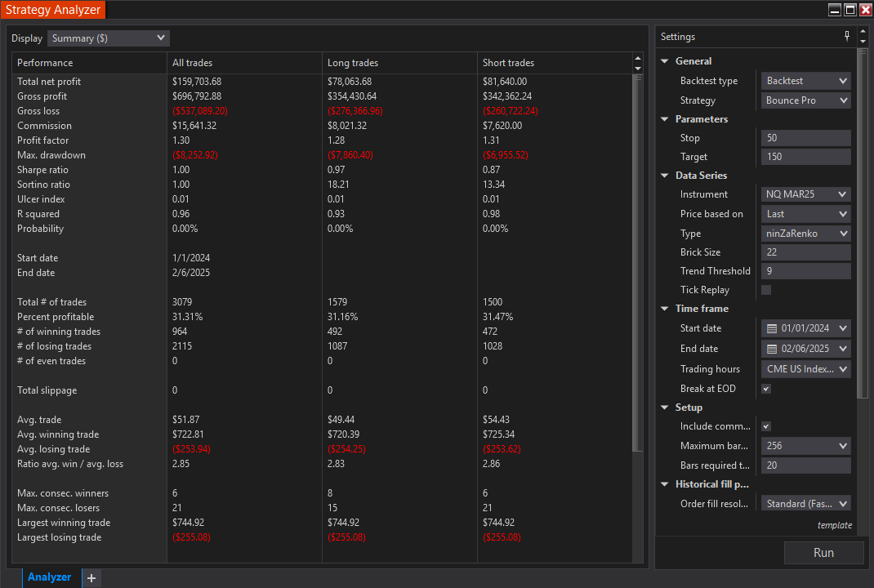Select the Sharpe ratio row label
The image size is (874, 588).
point(42,170)
